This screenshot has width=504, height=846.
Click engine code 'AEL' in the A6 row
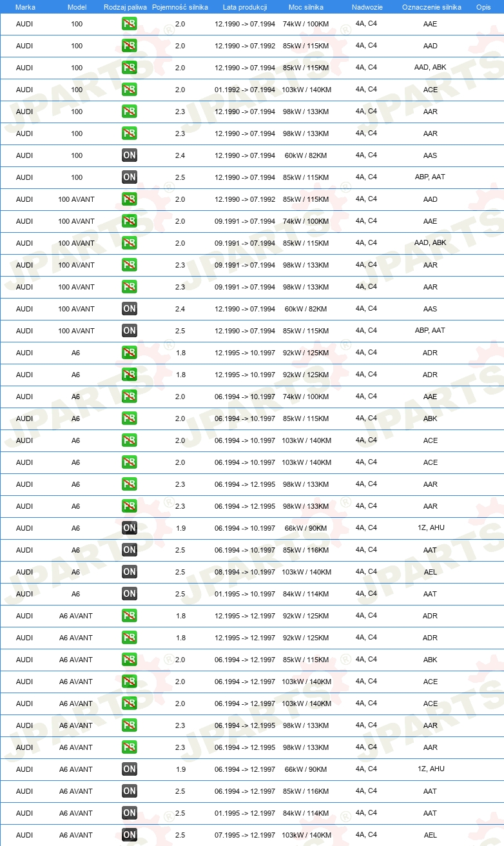431,572
